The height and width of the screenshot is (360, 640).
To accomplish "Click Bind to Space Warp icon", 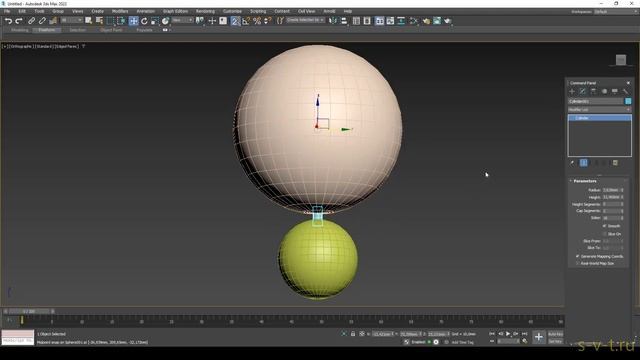I will [53, 21].
